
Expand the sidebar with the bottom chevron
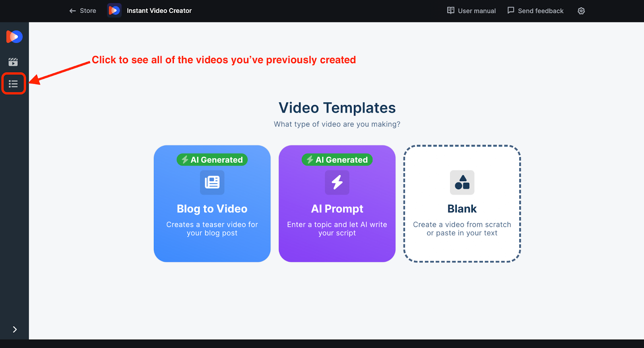point(14,329)
